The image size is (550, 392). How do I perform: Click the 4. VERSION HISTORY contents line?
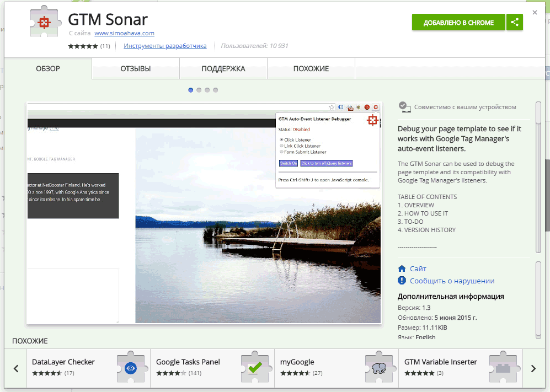tap(426, 230)
